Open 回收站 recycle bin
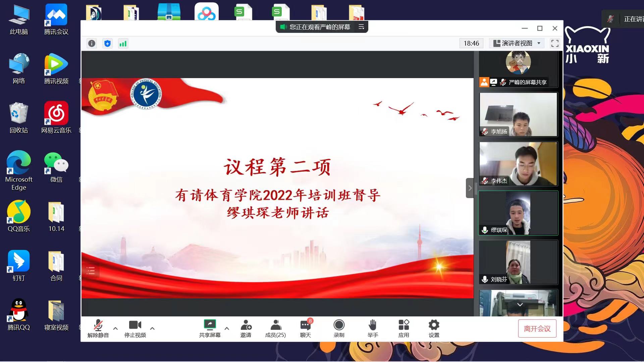This screenshot has height=362, width=644. click(x=19, y=118)
